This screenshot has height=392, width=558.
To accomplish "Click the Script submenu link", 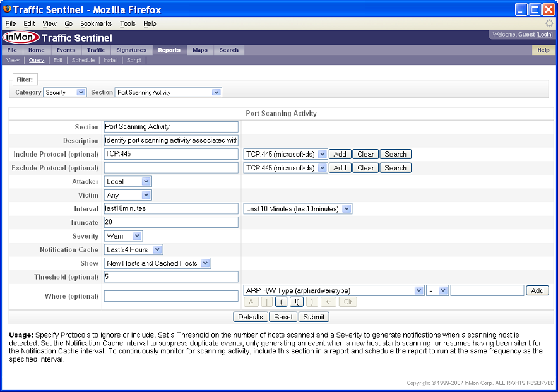I will (134, 60).
